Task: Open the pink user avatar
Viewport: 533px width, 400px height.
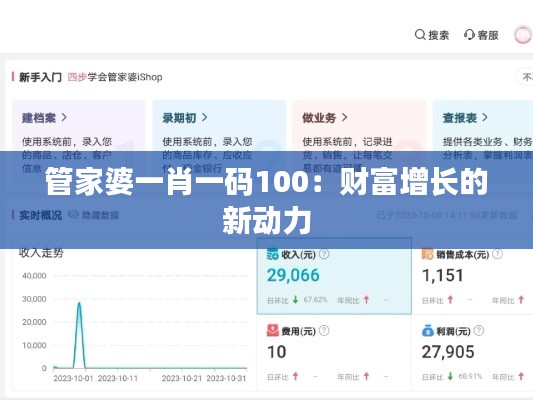Action: (x=523, y=35)
